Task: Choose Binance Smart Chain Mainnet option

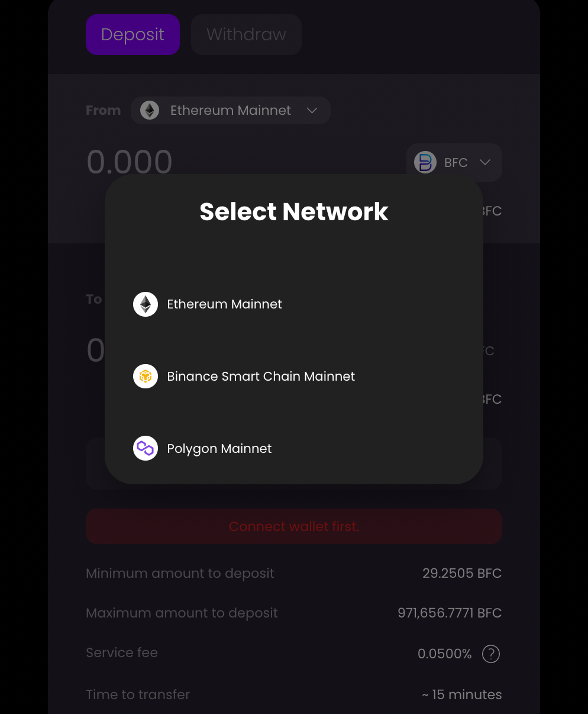Action: click(x=261, y=377)
